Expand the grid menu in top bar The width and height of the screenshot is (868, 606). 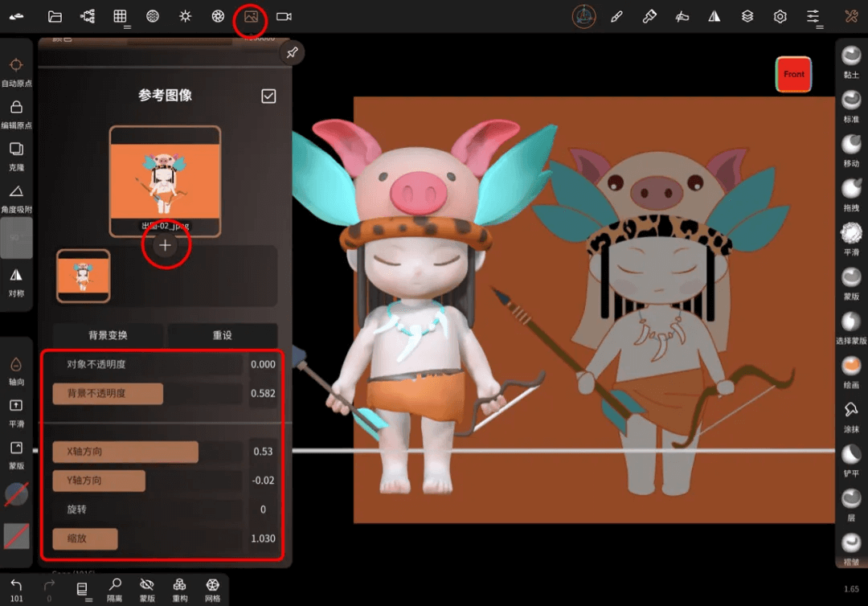tap(120, 17)
